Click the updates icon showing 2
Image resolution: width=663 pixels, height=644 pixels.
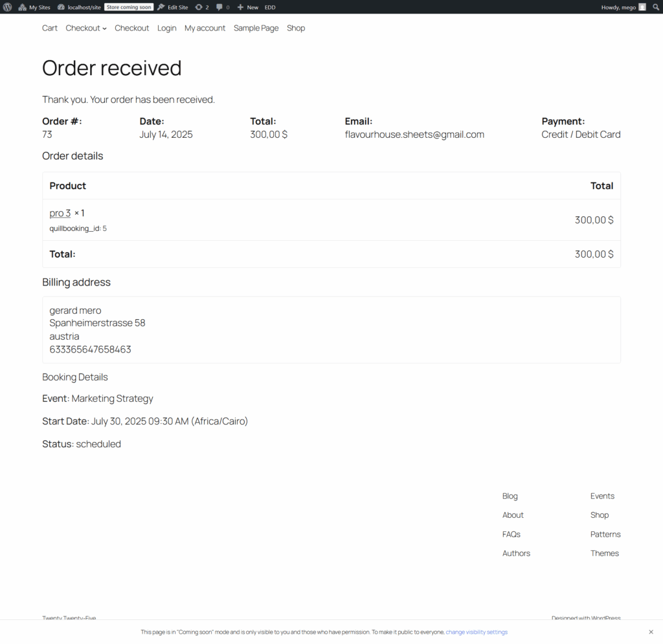coord(202,7)
